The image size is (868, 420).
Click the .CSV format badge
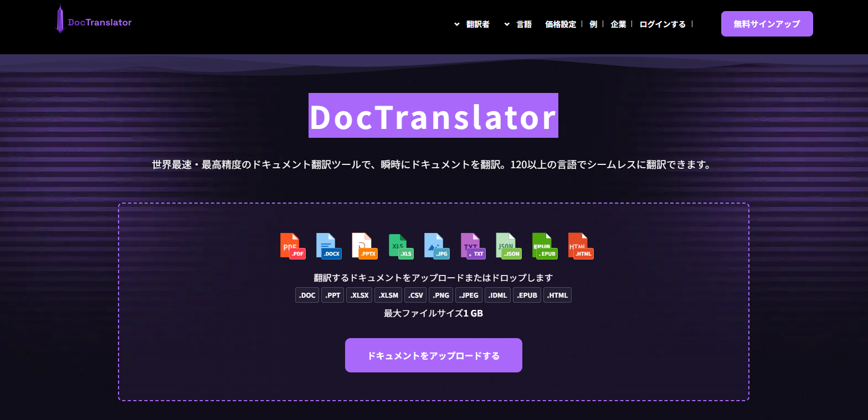(x=415, y=295)
